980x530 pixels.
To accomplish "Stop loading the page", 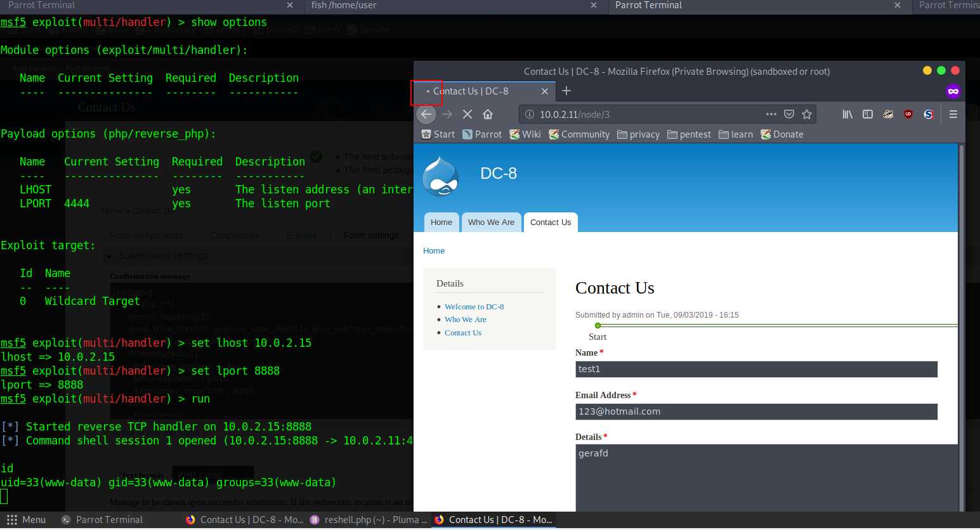I will [x=467, y=114].
